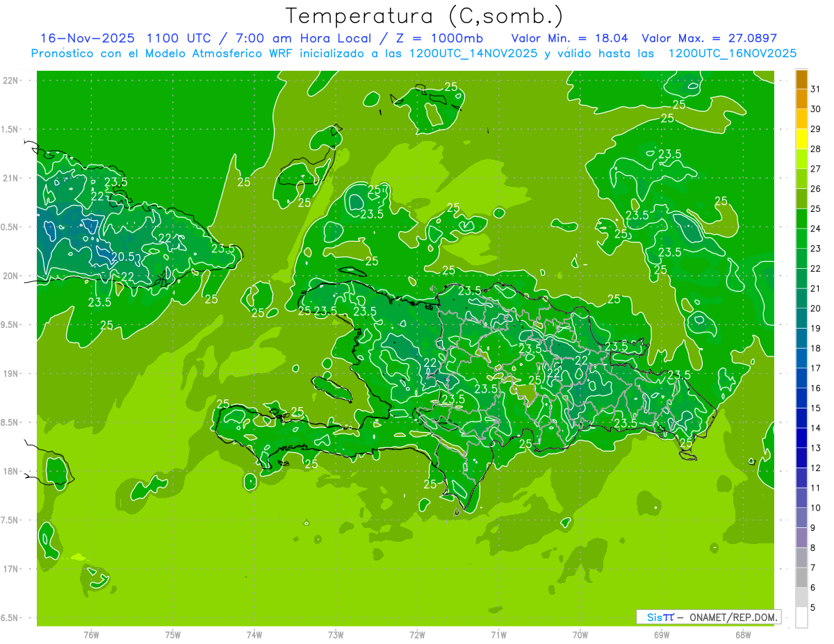Click the title 'Temperatura (C,somb.)'
834x644 pixels.
425,16
